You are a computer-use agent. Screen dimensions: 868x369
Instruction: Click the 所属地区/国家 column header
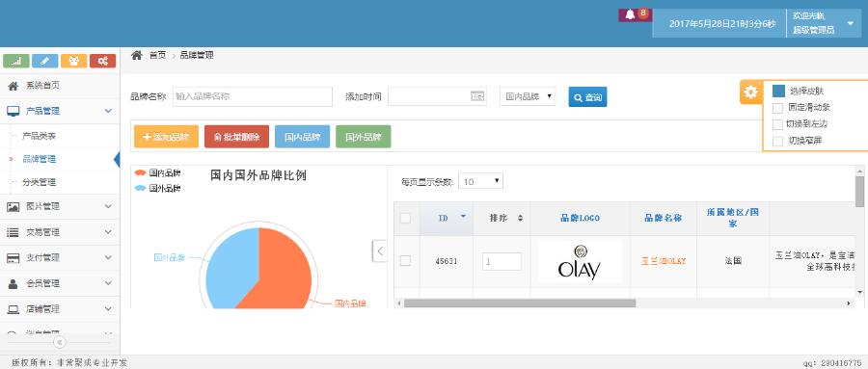(733, 218)
